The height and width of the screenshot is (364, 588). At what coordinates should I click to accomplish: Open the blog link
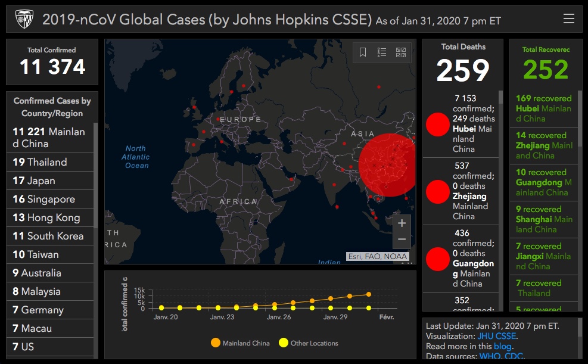[x=502, y=346]
